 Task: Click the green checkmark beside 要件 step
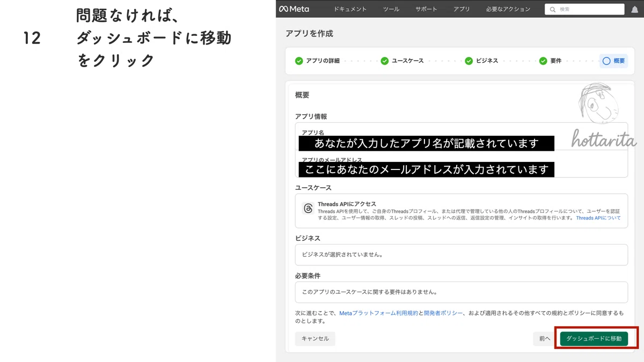(x=543, y=61)
